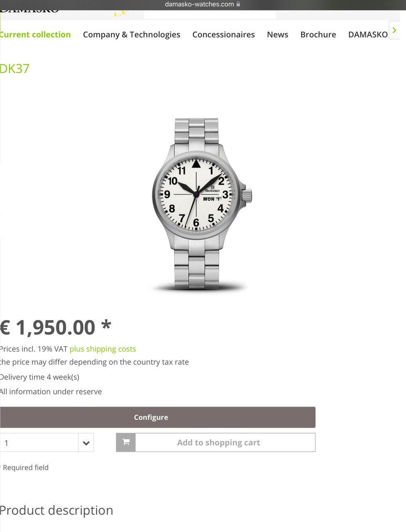Expand the quantity dropdown arrow
The height and width of the screenshot is (532, 406).
tap(86, 443)
